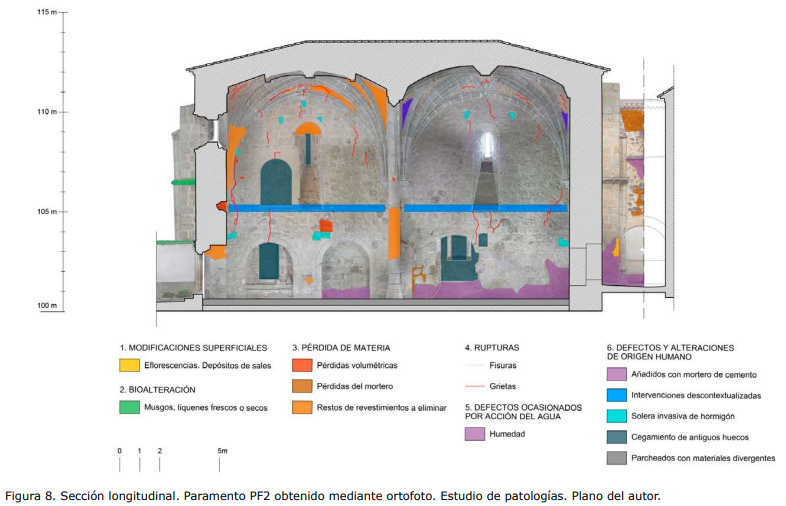Click the purple Humedad legend swatch
The image size is (786, 506).
(x=475, y=434)
